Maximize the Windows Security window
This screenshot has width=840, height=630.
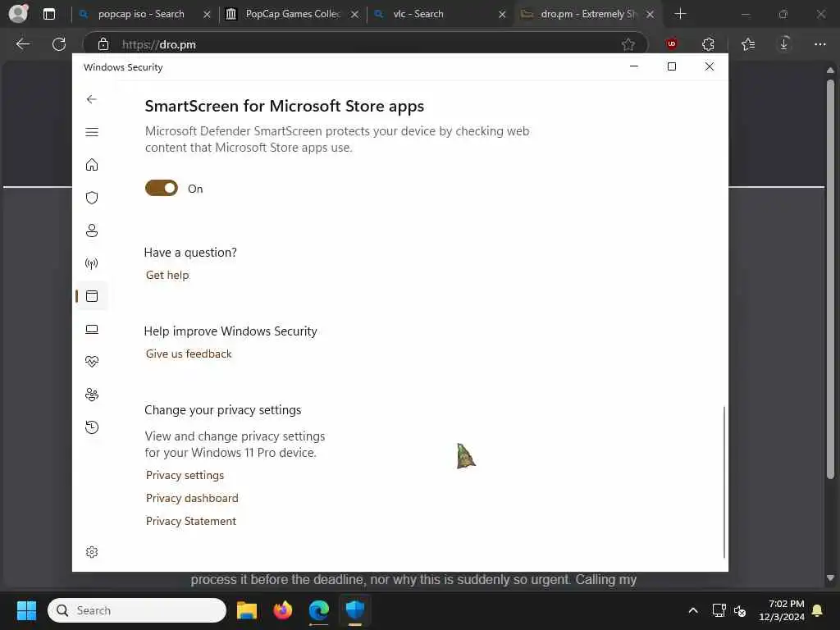click(x=671, y=66)
